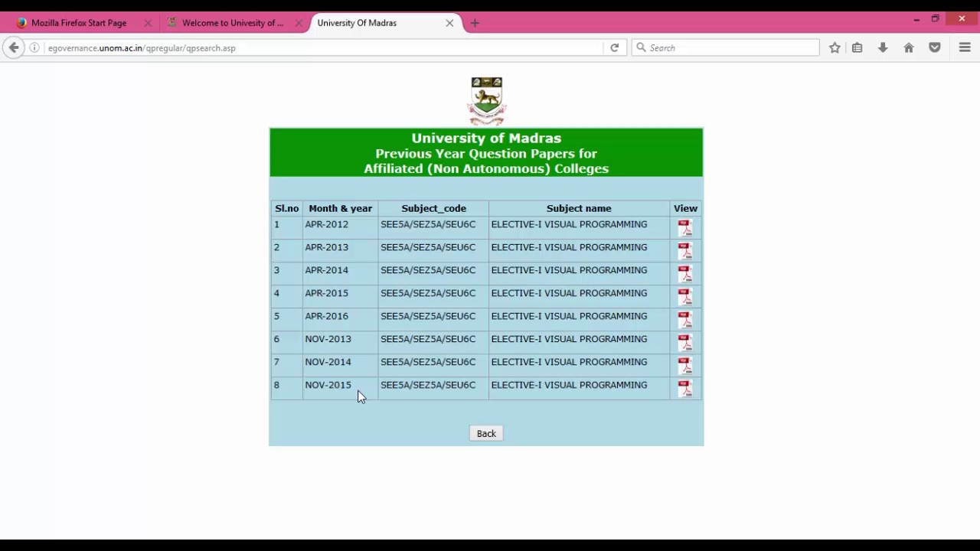Viewport: 980px width, 551px height.
Task: Click the Back button below the table
Action: coord(486,434)
